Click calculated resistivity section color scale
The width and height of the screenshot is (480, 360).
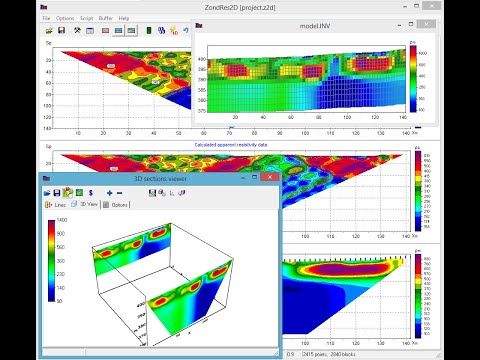(418, 191)
